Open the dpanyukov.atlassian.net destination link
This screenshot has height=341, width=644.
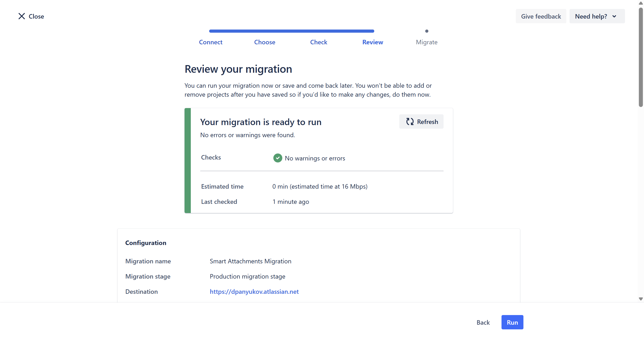254,292
